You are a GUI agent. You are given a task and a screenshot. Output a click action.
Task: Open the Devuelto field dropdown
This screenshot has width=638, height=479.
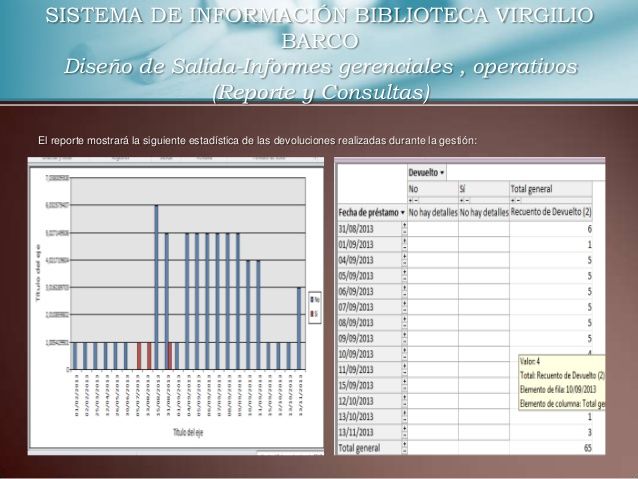(442, 173)
